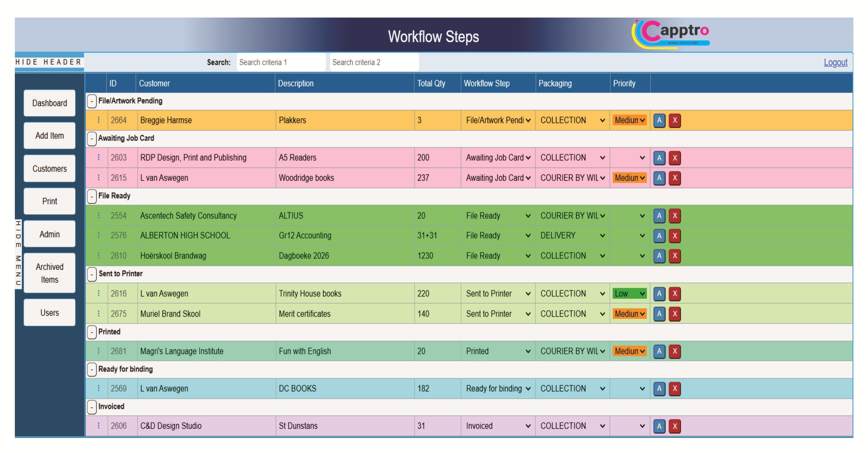Click the A icon on Trinity House books row

point(659,293)
